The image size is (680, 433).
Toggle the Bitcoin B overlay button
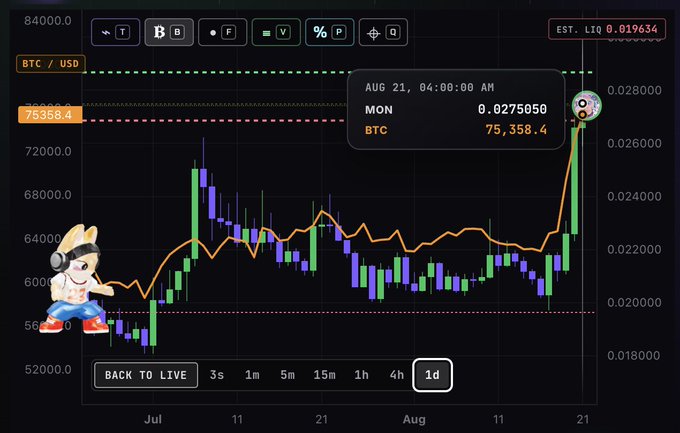tap(169, 32)
